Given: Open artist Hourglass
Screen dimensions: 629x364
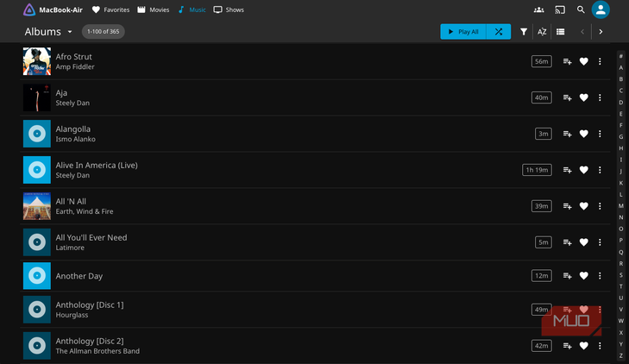Looking at the screenshot, I should [x=72, y=315].
